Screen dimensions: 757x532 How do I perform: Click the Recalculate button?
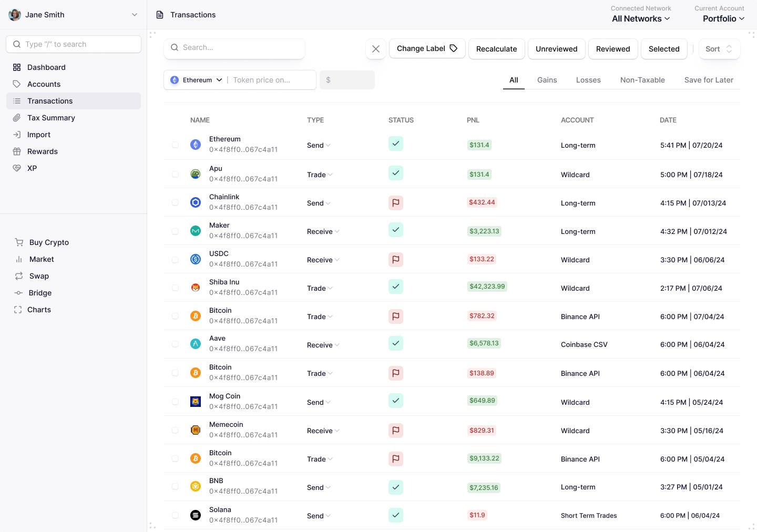496,49
